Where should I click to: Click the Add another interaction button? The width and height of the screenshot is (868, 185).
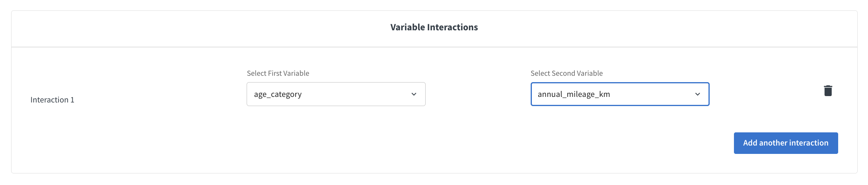point(786,143)
